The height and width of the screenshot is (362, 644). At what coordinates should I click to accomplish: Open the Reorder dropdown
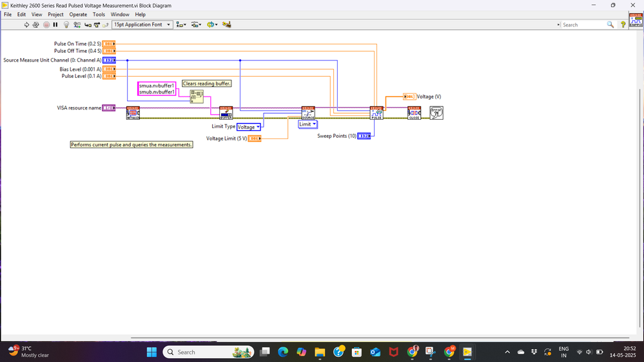coord(212,24)
